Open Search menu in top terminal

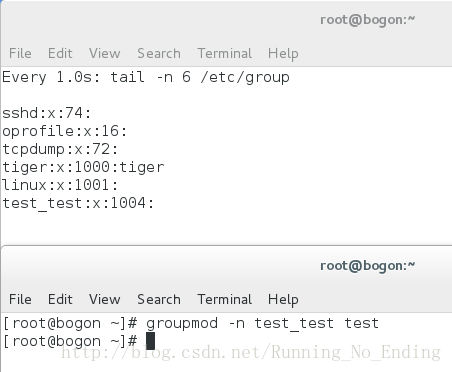159,53
